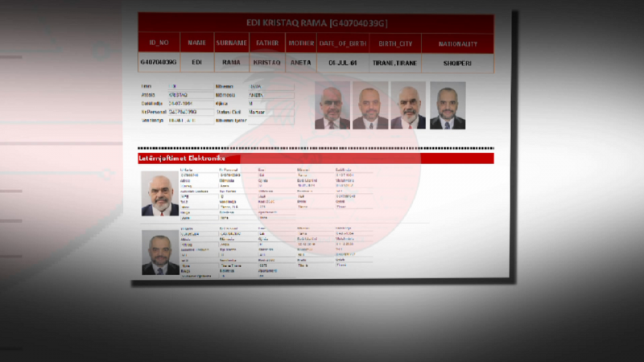Click the G40704039G ID number cell
644x362 pixels.
point(158,62)
